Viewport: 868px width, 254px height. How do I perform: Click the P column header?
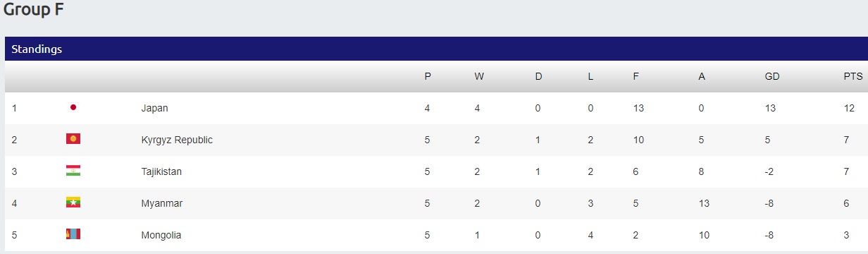pyautogui.click(x=428, y=76)
